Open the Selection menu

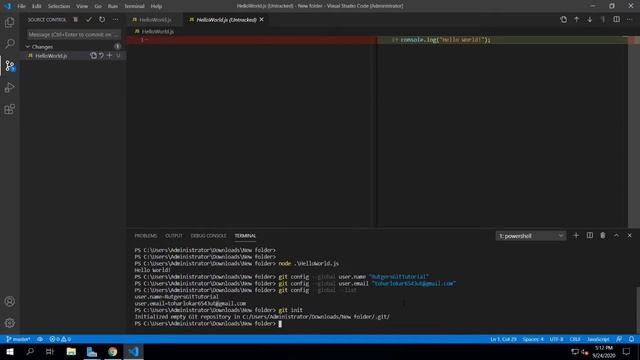point(59,6)
